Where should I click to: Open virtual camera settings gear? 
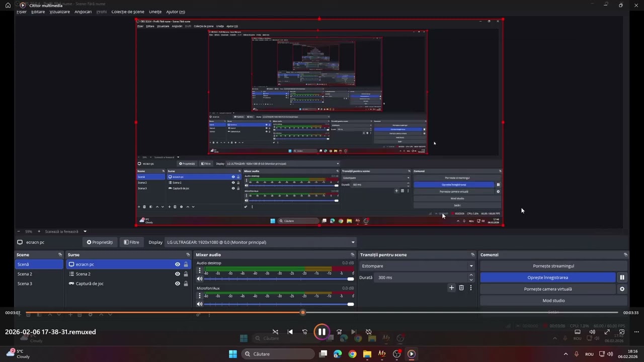(622, 289)
